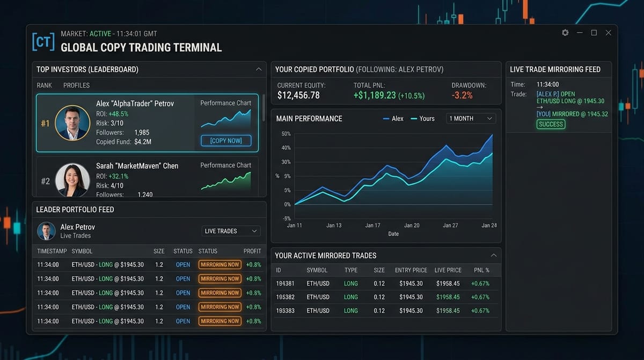Collapse Your Active Mirrored Trades panel

(x=494, y=255)
